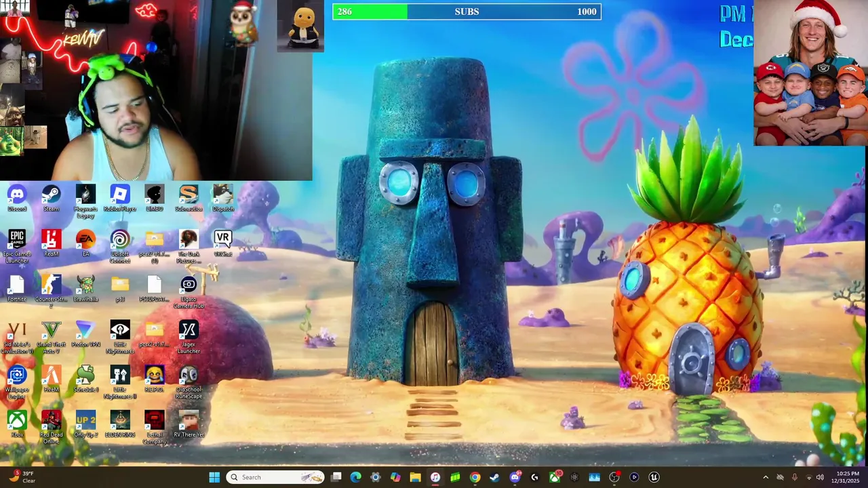
Task: Select the RV There Yet icon
Action: [189, 424]
